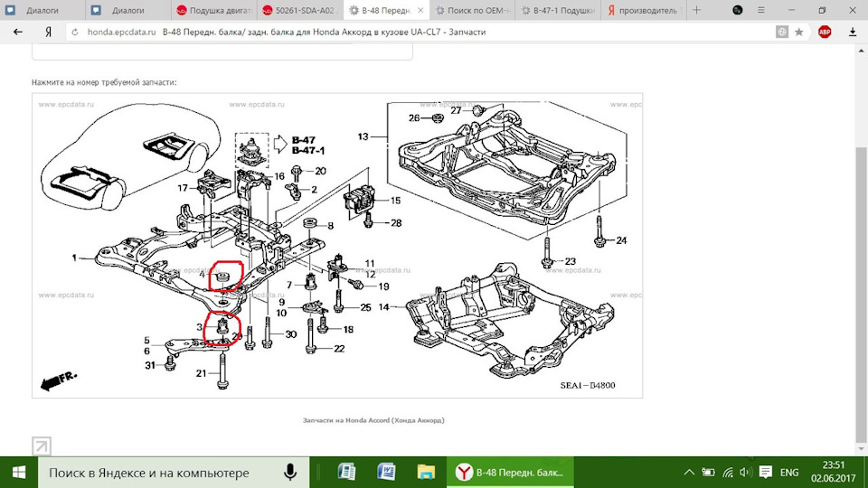The width and height of the screenshot is (868, 488).
Task: Select Yandex Browser B-48 taskbar button
Action: point(510,473)
